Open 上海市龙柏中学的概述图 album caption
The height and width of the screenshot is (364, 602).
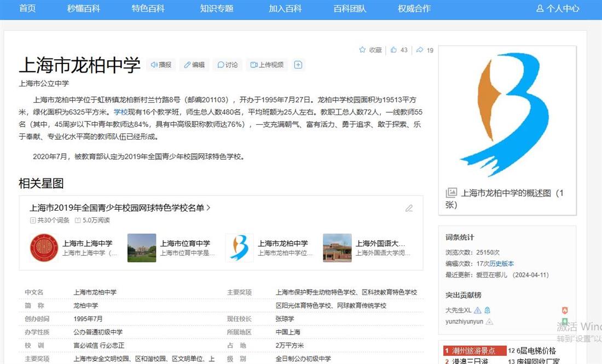(505, 199)
